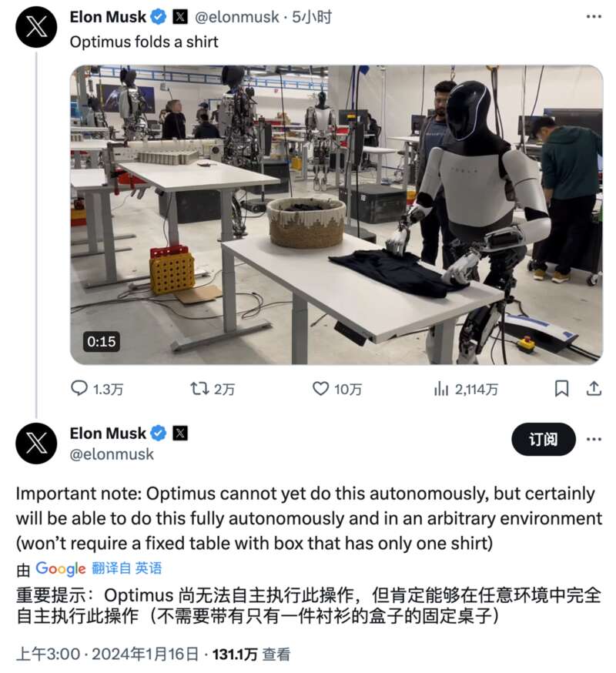Like the tweet with the heart icon
This screenshot has height=673, width=616.
(x=320, y=389)
